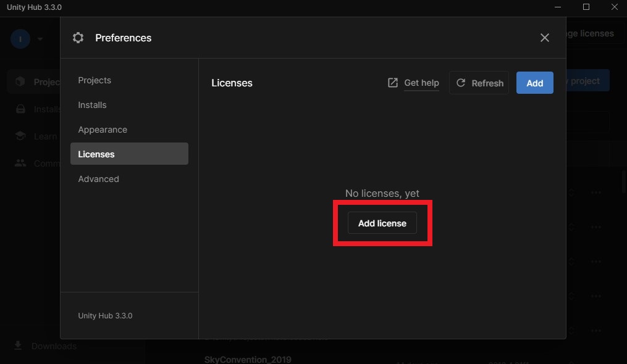The width and height of the screenshot is (627, 364).
Task: Click the user account avatar circle
Action: [x=20, y=39]
